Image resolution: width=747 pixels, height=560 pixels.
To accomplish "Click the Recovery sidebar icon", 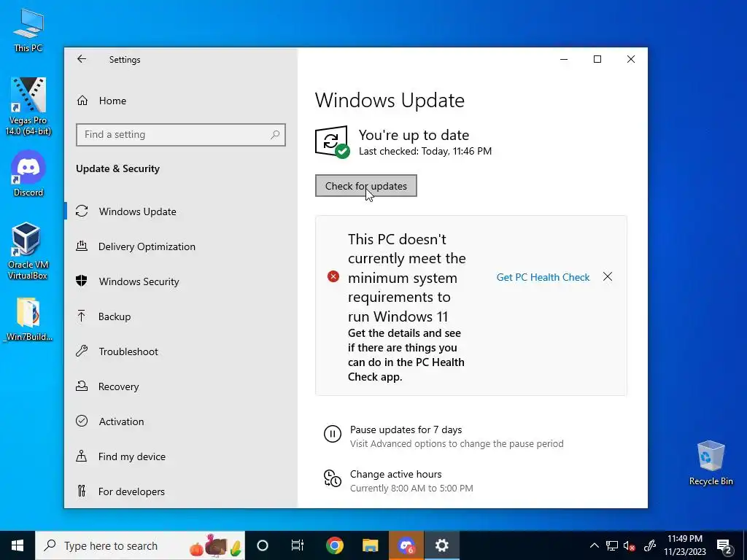I will point(82,386).
